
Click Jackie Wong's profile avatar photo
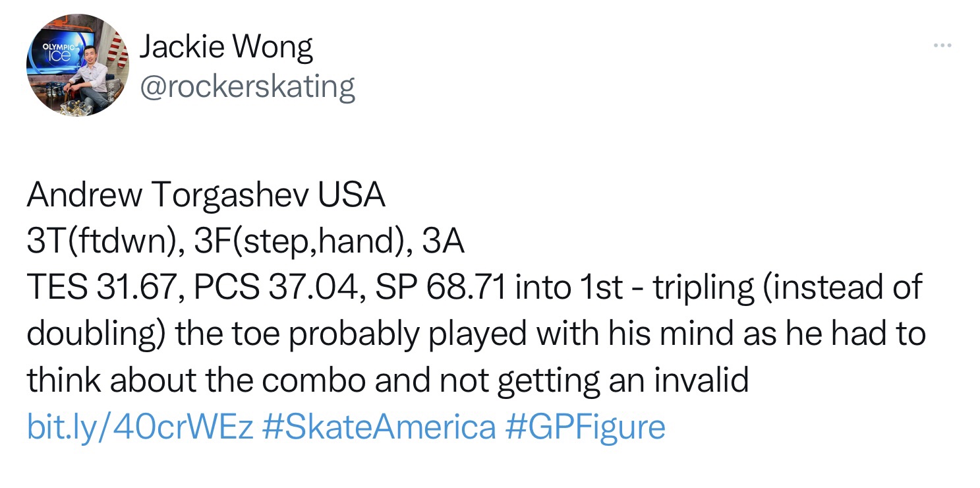(78, 66)
